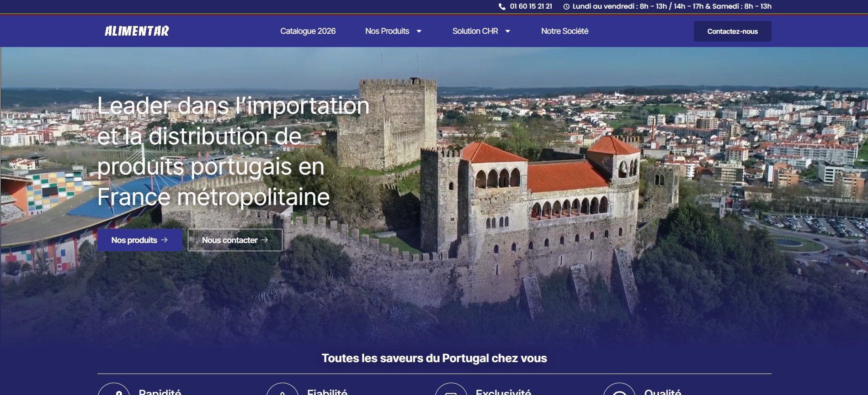The height and width of the screenshot is (395, 868).
Task: Click the Contactez-nous button
Action: pyautogui.click(x=733, y=32)
